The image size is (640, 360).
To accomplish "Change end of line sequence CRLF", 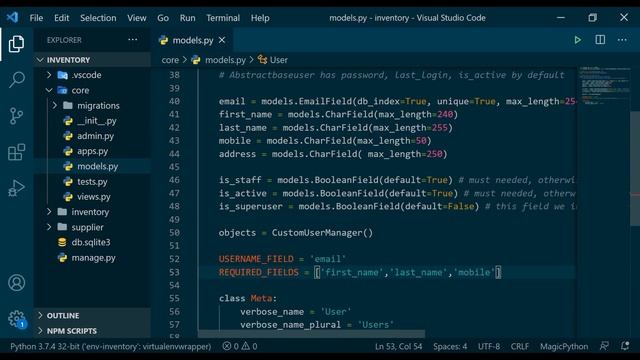I will [520, 346].
